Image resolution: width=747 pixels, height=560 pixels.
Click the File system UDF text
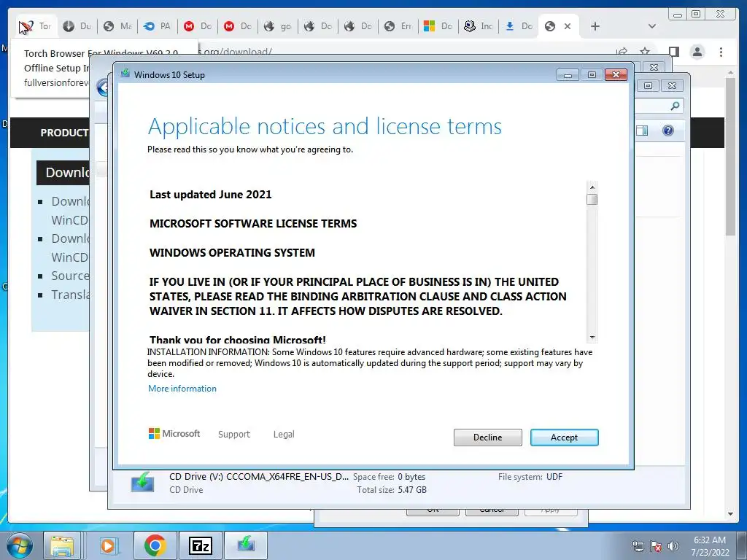530,477
